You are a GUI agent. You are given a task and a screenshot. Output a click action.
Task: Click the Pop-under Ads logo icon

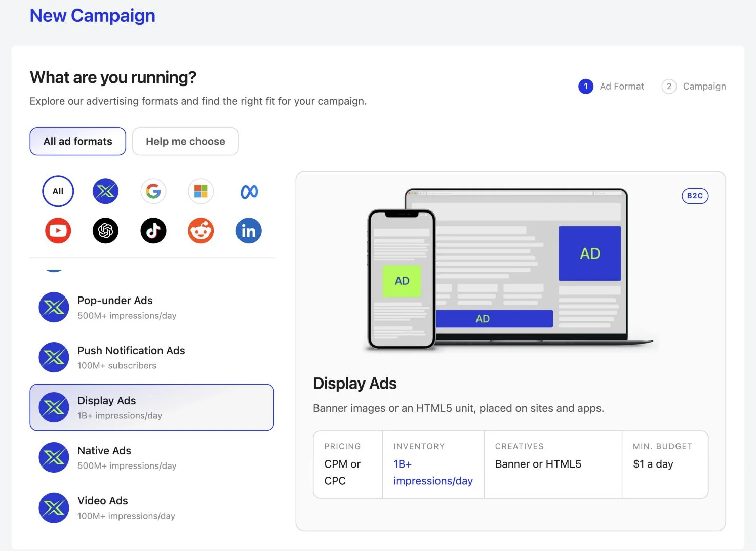click(54, 307)
